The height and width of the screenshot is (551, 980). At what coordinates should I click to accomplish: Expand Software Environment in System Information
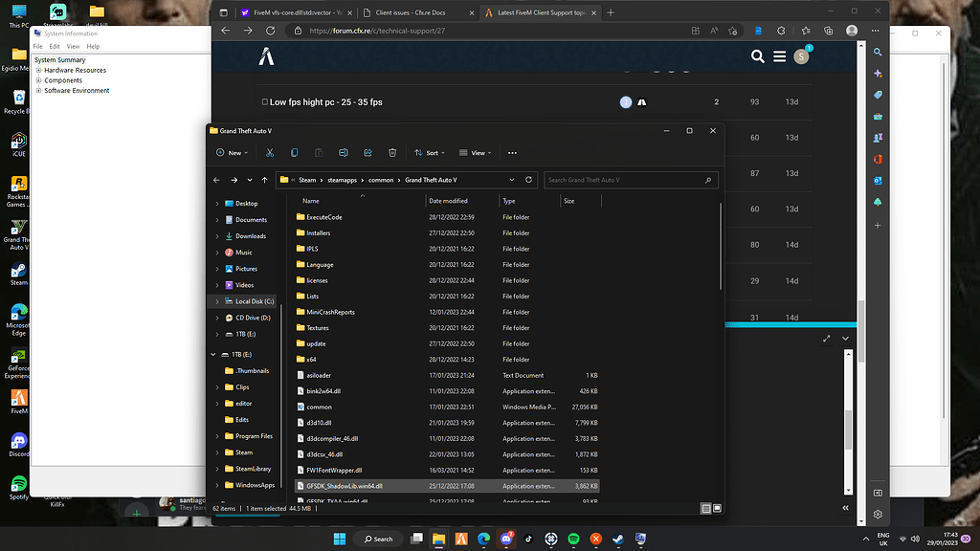38,91
